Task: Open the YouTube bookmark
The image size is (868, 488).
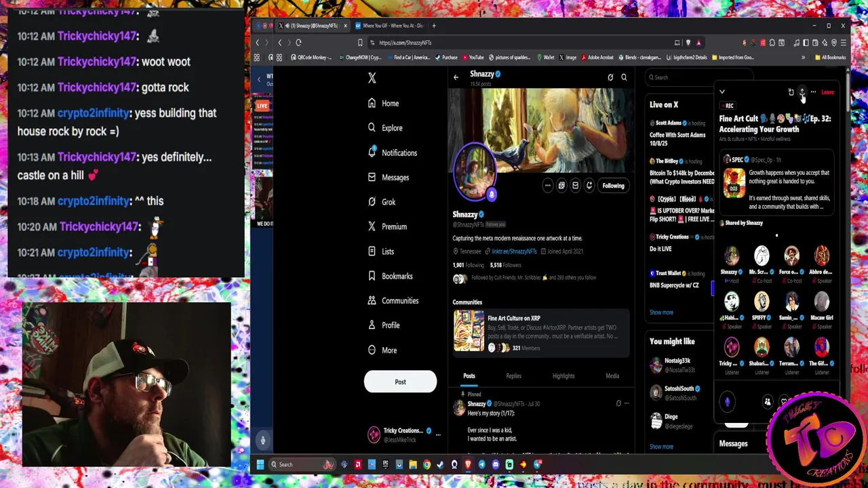Action: click(x=473, y=58)
